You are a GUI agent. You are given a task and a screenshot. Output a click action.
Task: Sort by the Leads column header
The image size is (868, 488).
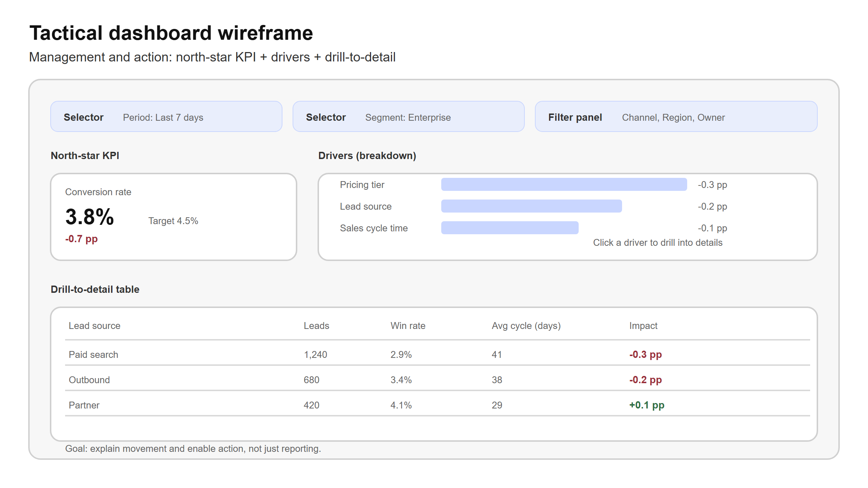coord(316,325)
